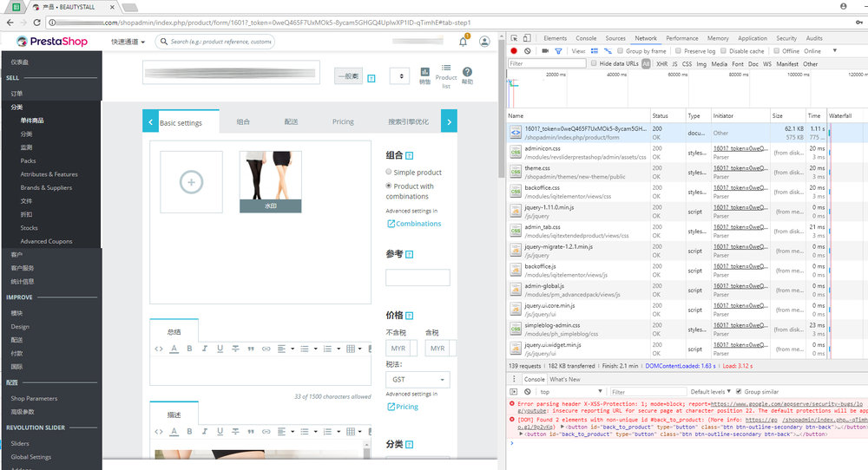Open DevTools Elements tab
This screenshot has width=868, height=470.
(555, 38)
